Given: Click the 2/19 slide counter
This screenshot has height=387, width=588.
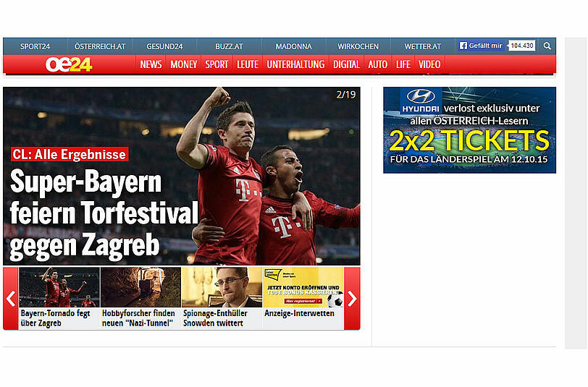Looking at the screenshot, I should [x=345, y=95].
